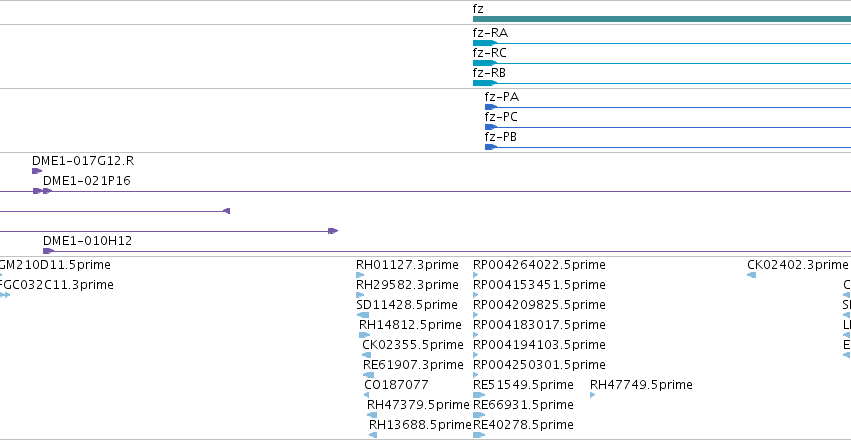
Task: Click the RE66931.5prime EST label
Action: click(524, 405)
